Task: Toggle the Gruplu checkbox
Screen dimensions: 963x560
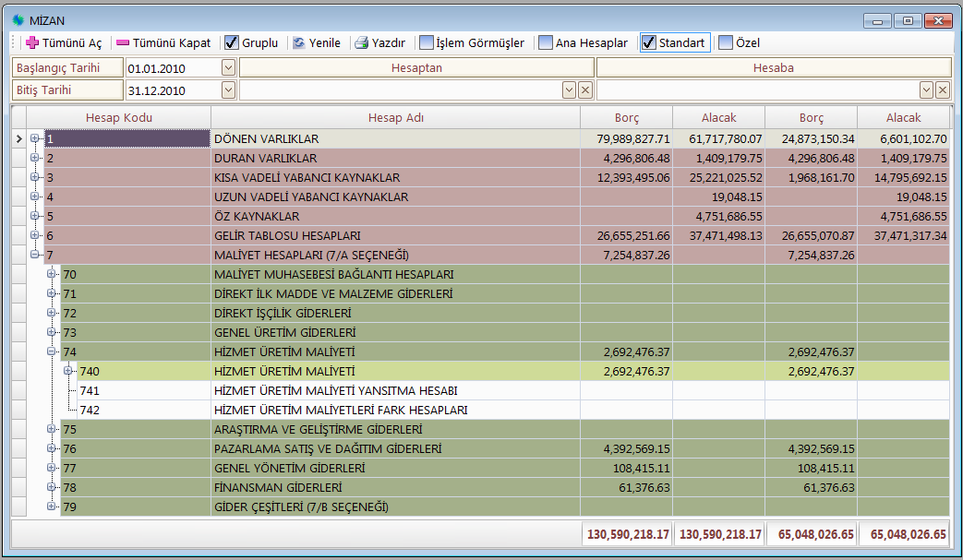Action: pos(232,42)
